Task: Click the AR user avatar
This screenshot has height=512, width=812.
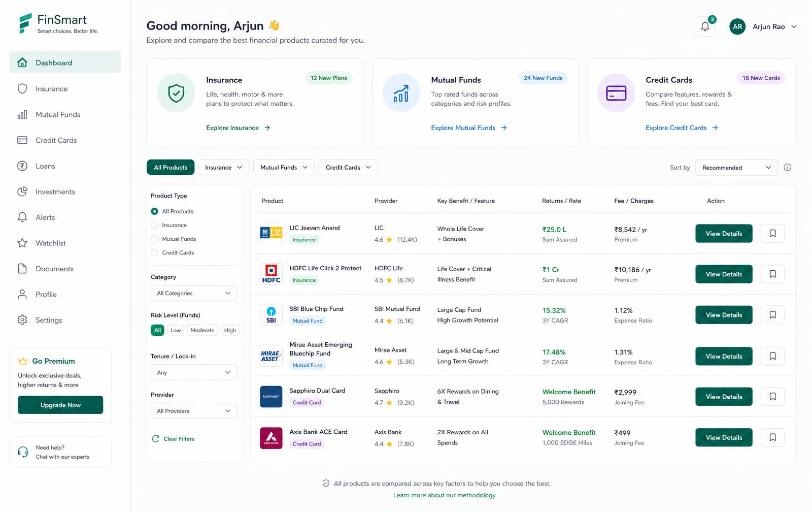Action: (x=737, y=26)
